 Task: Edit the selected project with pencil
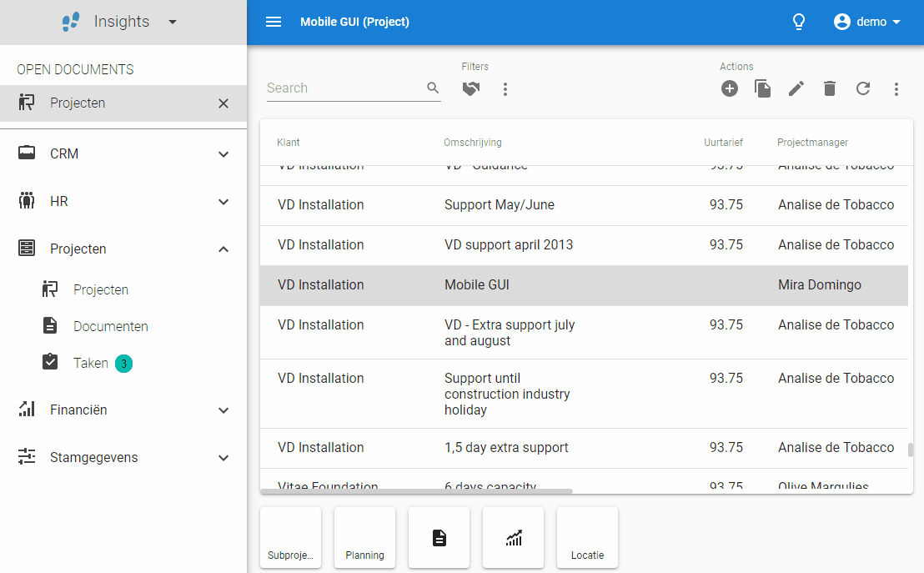[796, 88]
